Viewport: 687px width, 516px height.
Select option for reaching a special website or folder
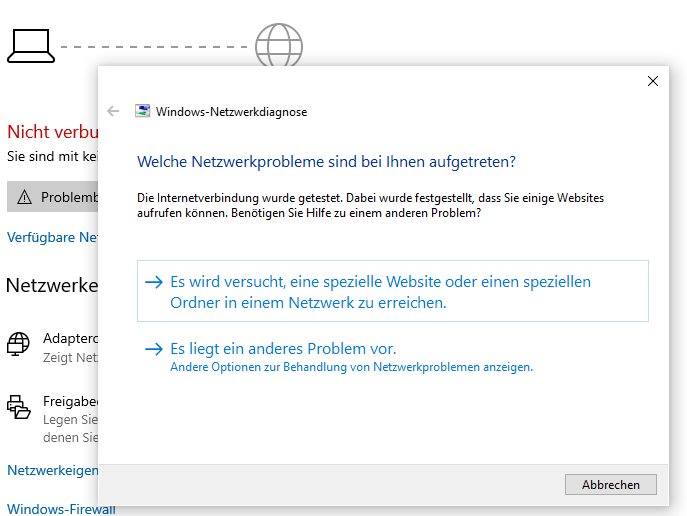(x=393, y=291)
